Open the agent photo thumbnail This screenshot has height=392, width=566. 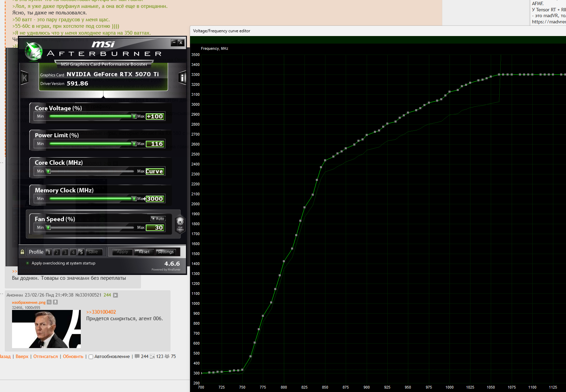coord(46,329)
